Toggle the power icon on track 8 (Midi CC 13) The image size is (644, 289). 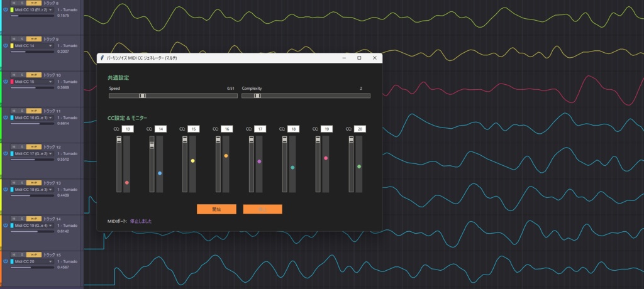(x=5, y=9)
